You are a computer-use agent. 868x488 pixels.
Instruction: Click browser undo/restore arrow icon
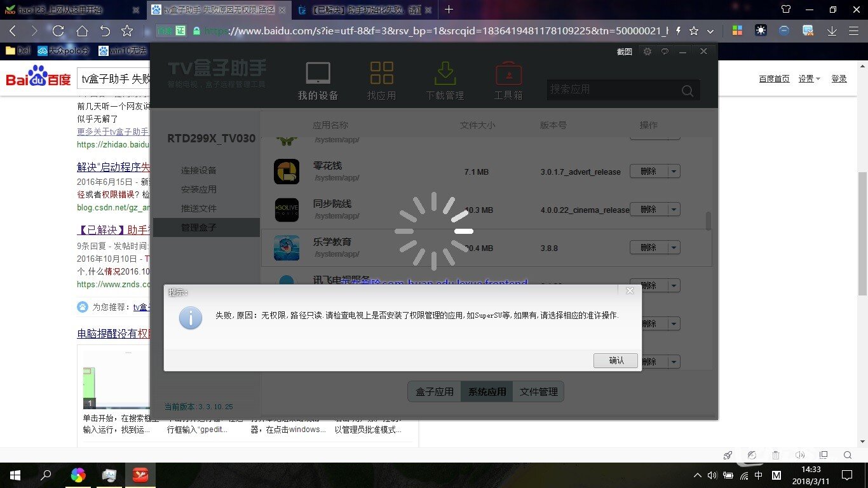[105, 31]
